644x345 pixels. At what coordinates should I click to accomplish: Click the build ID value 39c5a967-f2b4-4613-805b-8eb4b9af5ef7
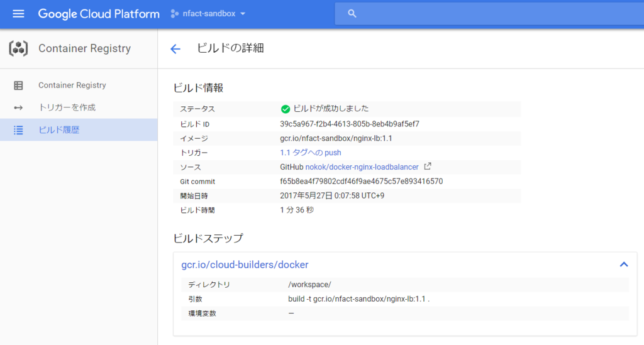point(350,124)
